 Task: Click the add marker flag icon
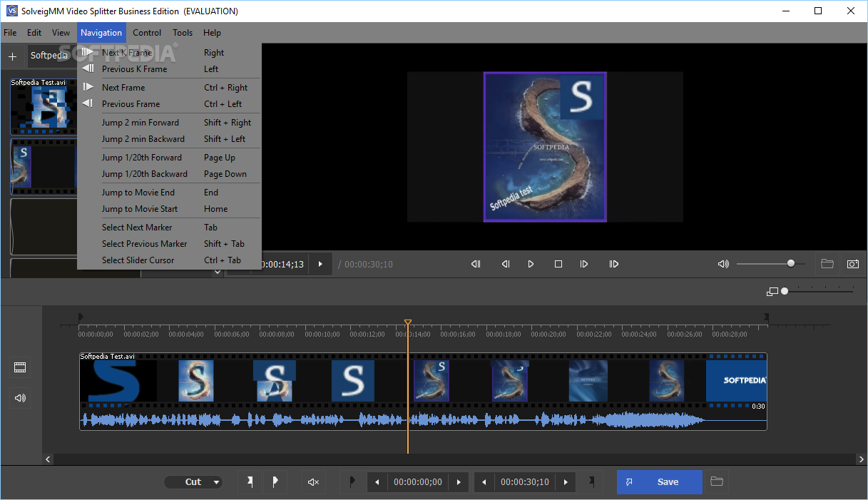[x=250, y=482]
